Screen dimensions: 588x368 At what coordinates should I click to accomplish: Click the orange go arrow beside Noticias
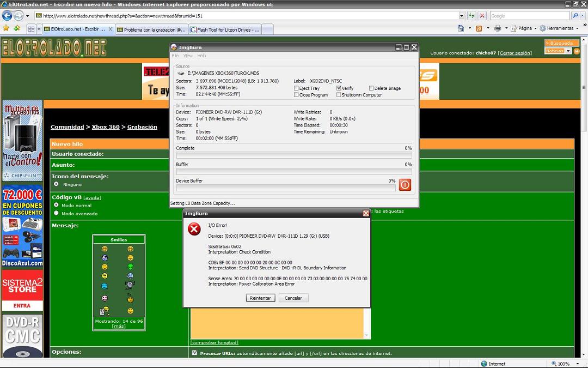(x=575, y=51)
